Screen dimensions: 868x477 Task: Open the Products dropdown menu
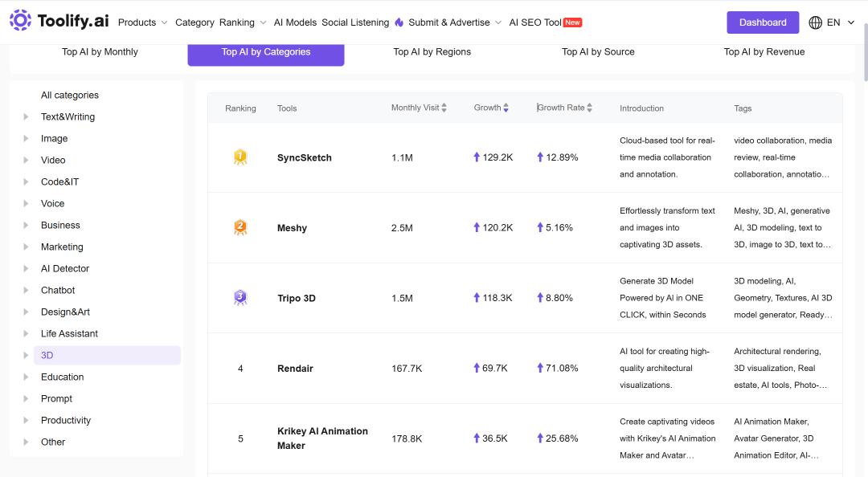click(x=143, y=22)
